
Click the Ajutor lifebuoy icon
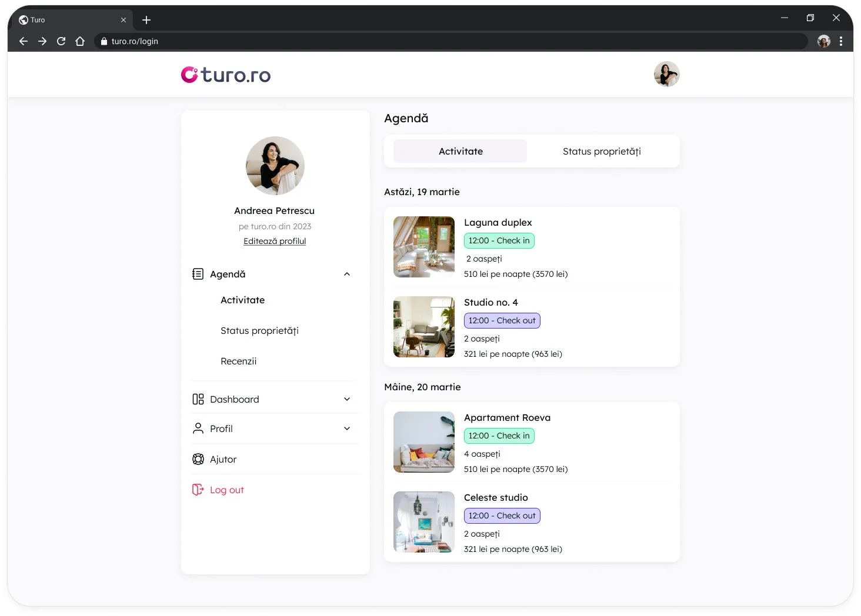[198, 459]
